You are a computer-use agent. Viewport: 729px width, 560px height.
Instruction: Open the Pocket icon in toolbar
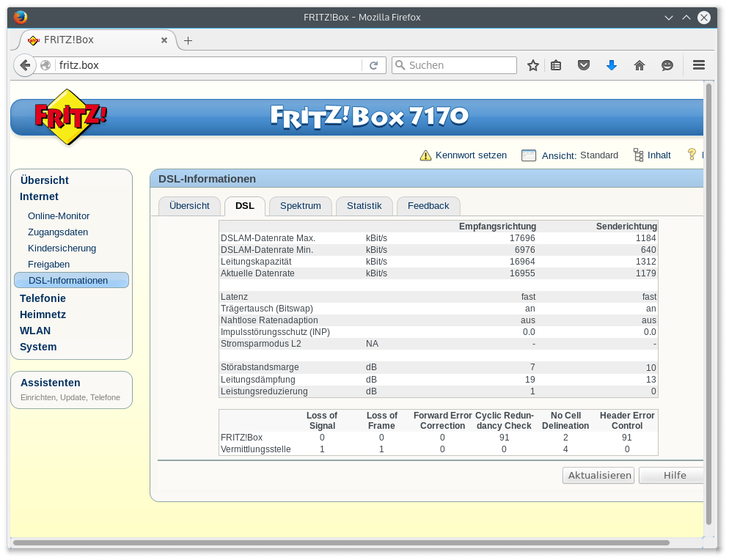(x=584, y=65)
